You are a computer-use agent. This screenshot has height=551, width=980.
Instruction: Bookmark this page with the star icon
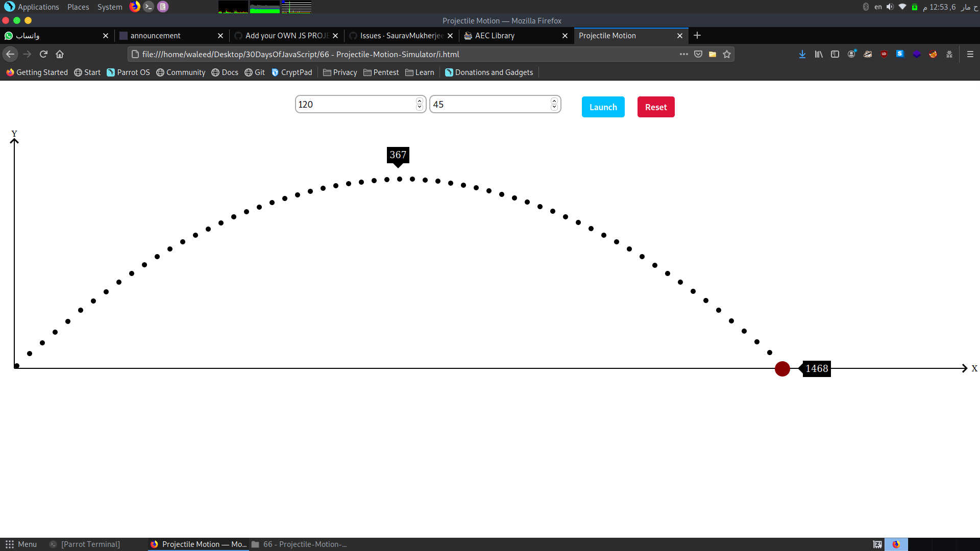point(727,54)
